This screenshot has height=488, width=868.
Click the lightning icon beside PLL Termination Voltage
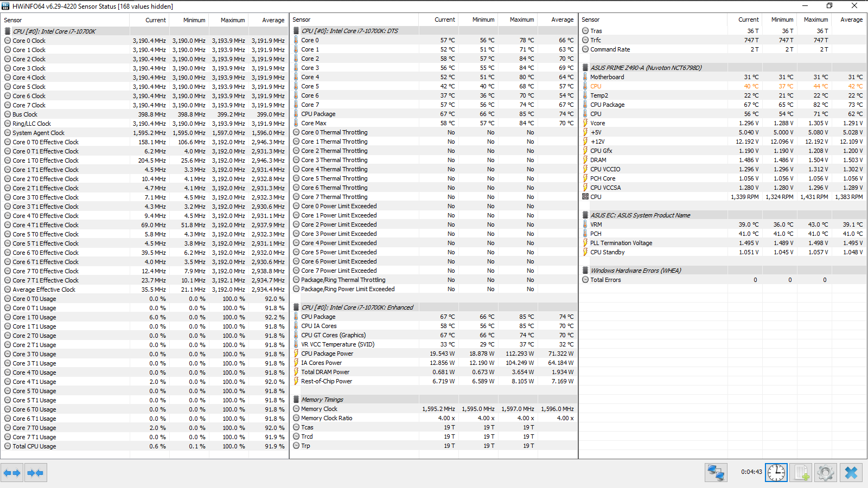[585, 243]
